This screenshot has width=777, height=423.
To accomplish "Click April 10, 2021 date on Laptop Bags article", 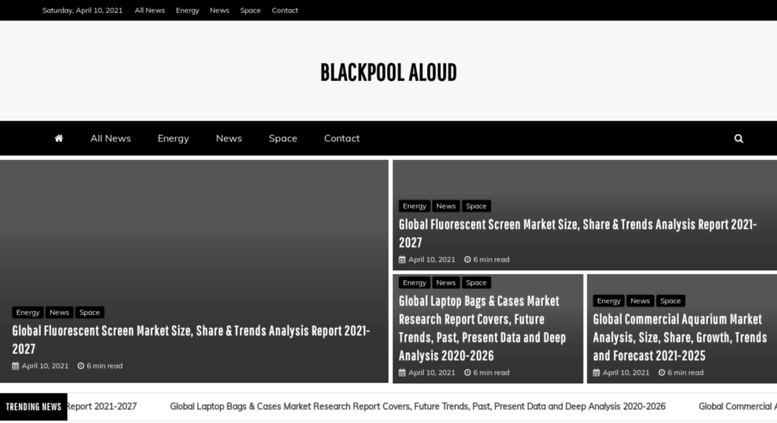I will 432,372.
